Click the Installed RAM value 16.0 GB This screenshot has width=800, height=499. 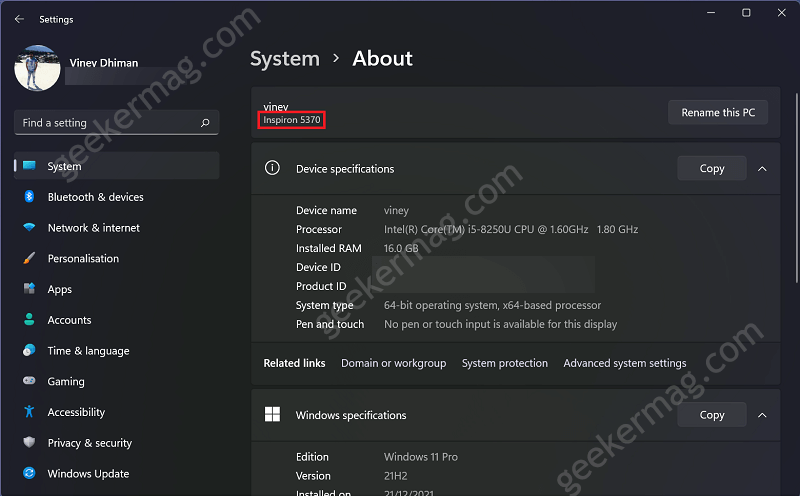coord(401,248)
